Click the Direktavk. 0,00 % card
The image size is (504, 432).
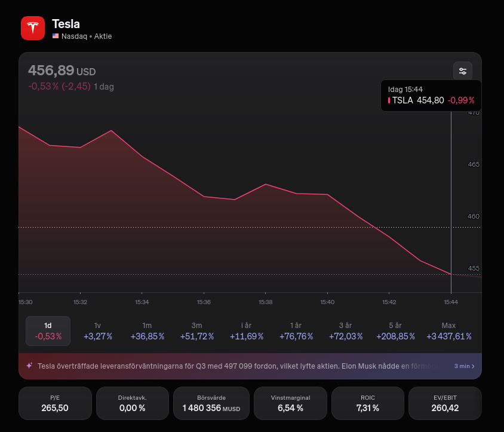[132, 403]
